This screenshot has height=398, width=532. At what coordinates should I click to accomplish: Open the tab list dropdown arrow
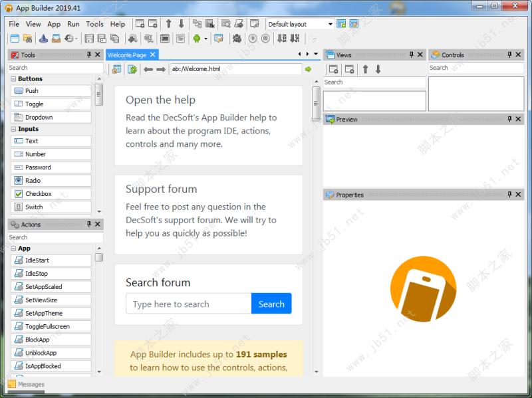pos(316,54)
